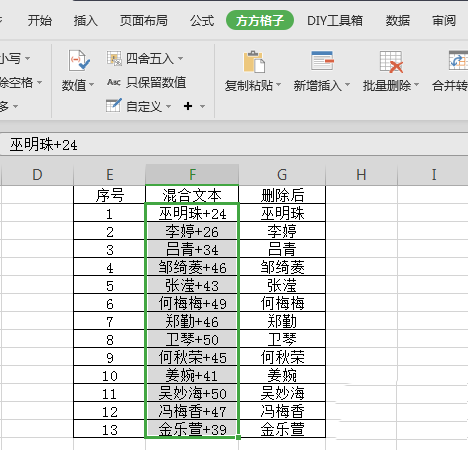The height and width of the screenshot is (450, 468).
Task: Switch to the 方方格子 ribbon tab
Action: (260, 20)
